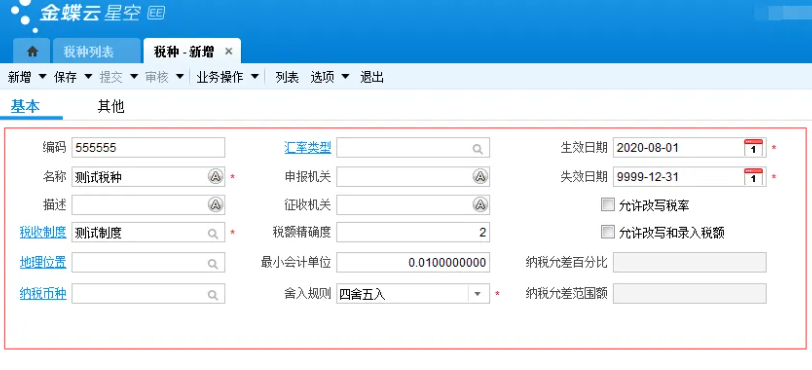812x370 pixels.
Task: Enable 允许改写税率 checkbox
Action: pyautogui.click(x=607, y=205)
